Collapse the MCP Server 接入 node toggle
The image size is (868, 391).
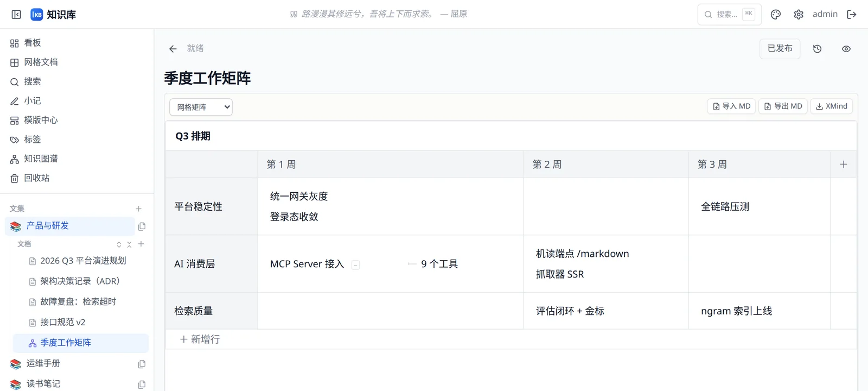coord(356,264)
